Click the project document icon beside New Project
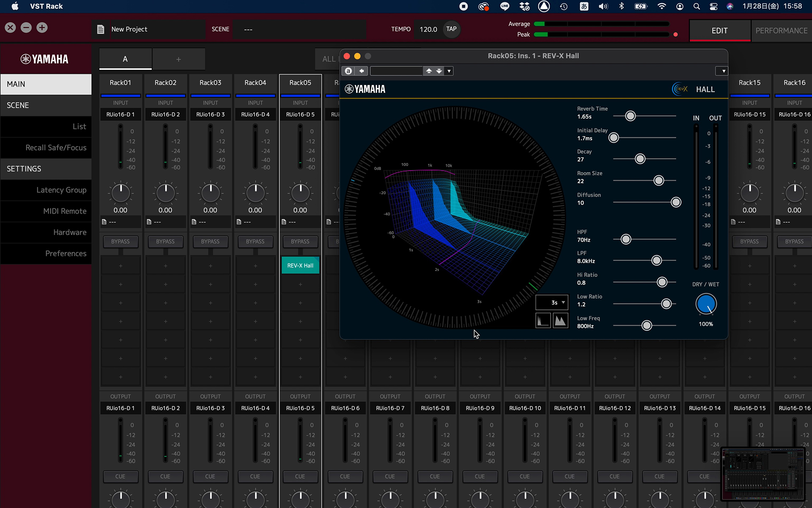This screenshot has width=812, height=508. point(101,29)
